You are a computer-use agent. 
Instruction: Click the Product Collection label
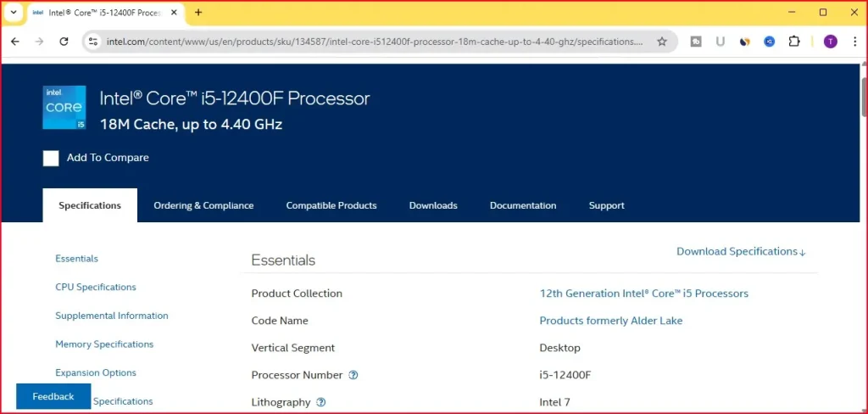[297, 294]
